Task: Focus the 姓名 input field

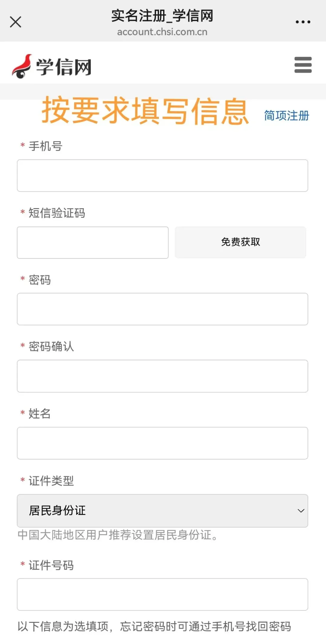Action: coord(162,443)
